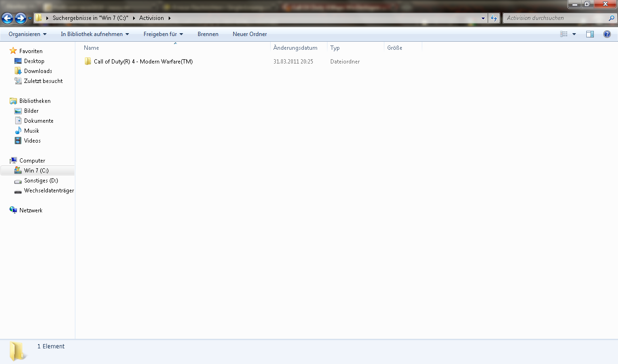
Task: Sort by the Typ column header
Action: pos(355,48)
